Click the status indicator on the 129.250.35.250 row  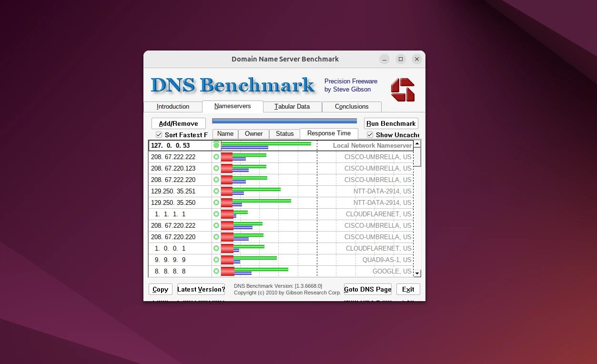(216, 202)
